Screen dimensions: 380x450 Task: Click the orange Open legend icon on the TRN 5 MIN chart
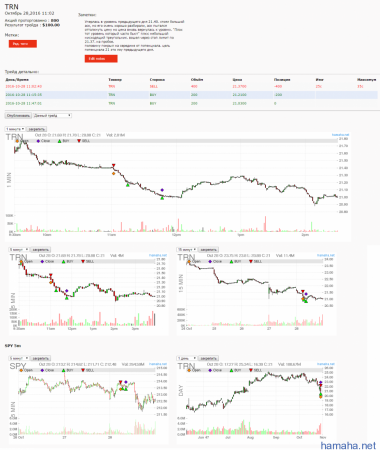coord(21,261)
